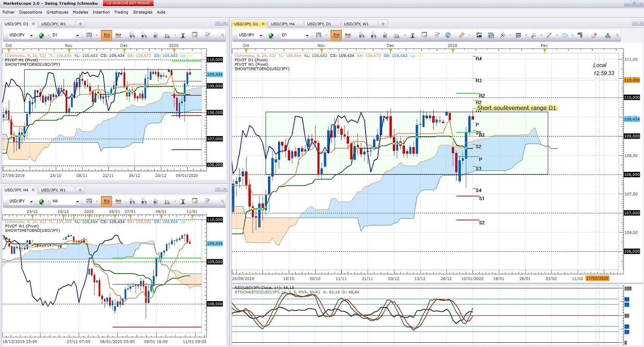Image resolution: width=644 pixels, height=347 pixels.
Task: Open the Modeles menu
Action: pyautogui.click(x=80, y=12)
